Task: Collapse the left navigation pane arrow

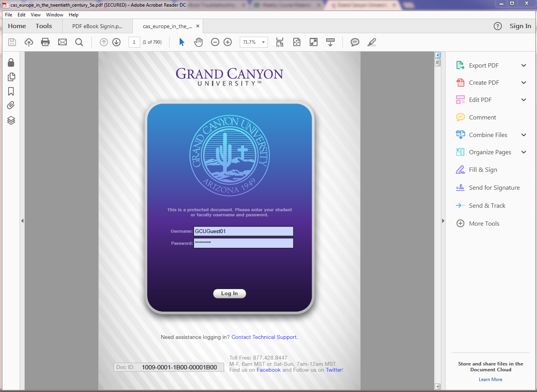Action: (22, 221)
